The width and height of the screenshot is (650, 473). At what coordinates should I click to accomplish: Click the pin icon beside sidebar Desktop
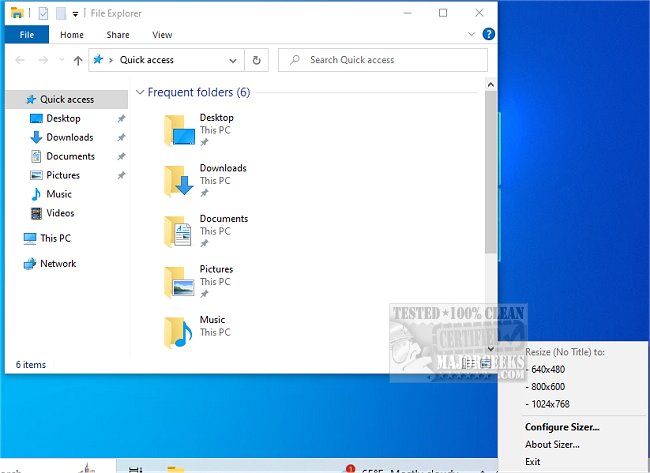[121, 119]
